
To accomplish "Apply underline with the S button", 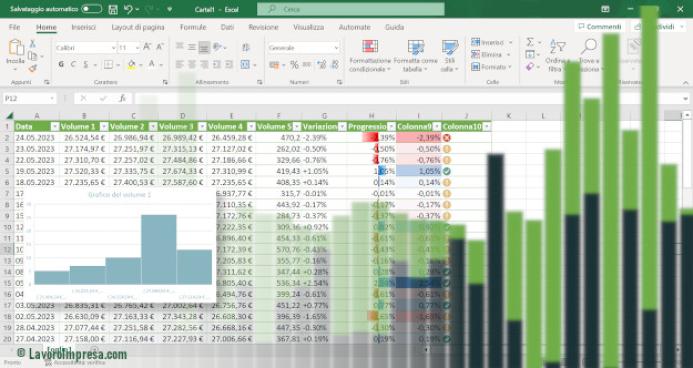I will click(x=85, y=64).
